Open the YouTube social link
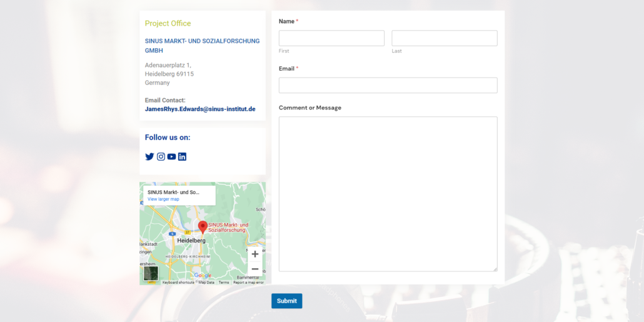The height and width of the screenshot is (322, 644). (172, 156)
